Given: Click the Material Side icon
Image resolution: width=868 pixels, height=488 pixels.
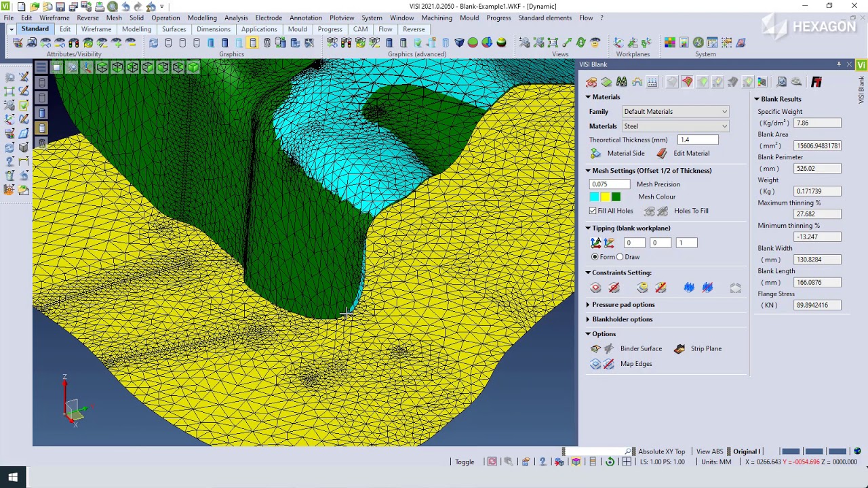Looking at the screenshot, I should click(595, 153).
